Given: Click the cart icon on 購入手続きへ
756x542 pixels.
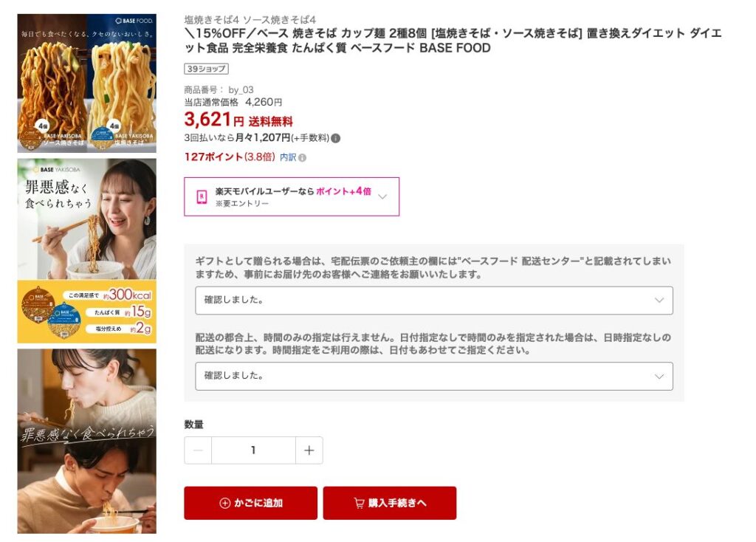Looking at the screenshot, I should tap(360, 503).
